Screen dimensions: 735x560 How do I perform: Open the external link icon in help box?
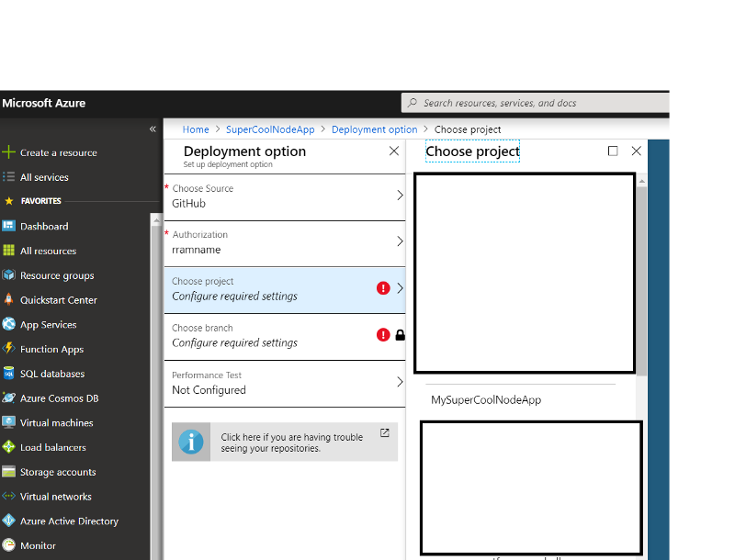(384, 433)
